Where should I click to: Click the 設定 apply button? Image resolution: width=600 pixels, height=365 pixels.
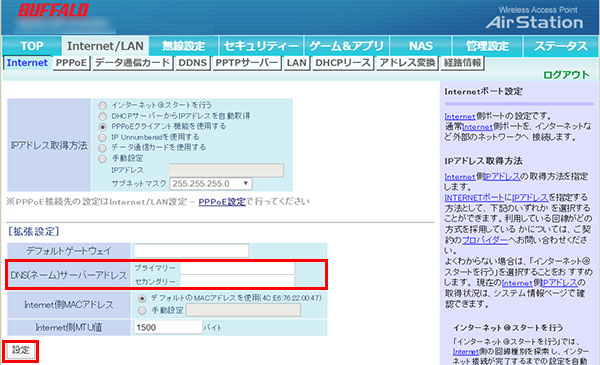pos(21,350)
